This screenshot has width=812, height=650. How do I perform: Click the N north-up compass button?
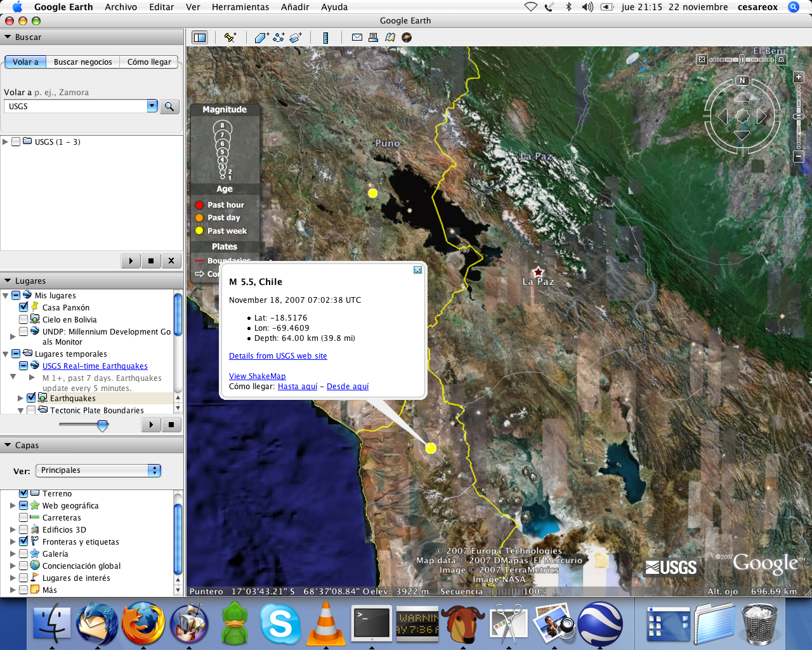[742, 81]
